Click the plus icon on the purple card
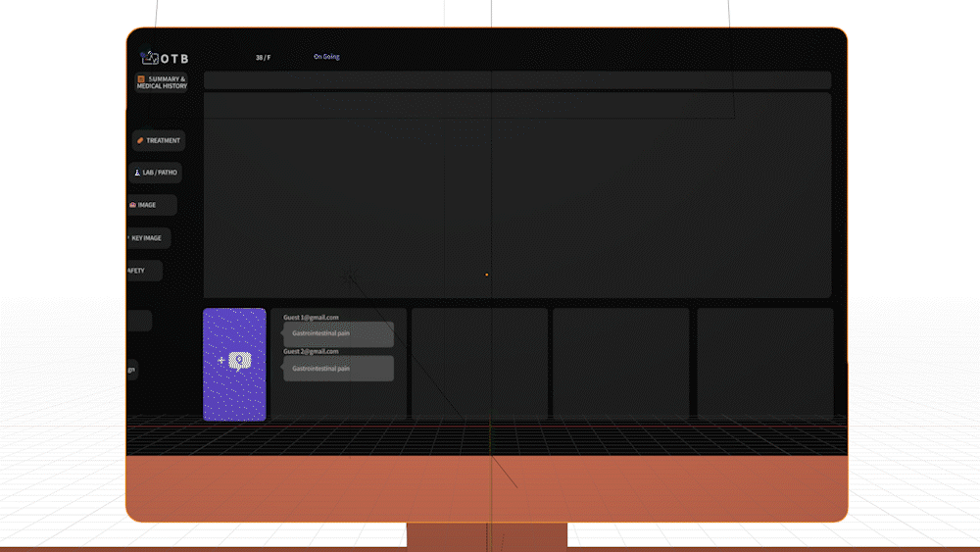 point(221,360)
